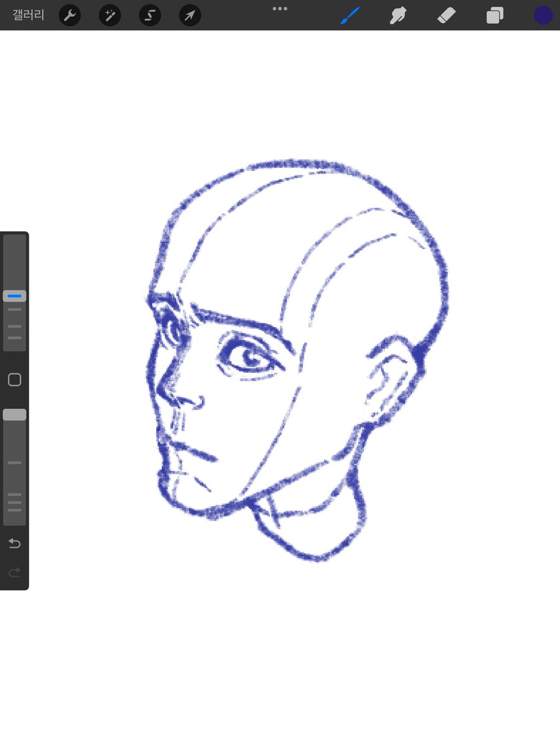Open the Adjustments magic wand menu
Viewport: 560px width, 747px height.
tap(110, 15)
